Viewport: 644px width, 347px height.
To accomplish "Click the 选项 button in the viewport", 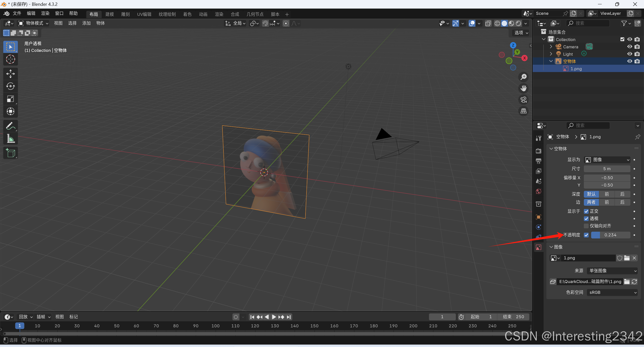I will click(x=521, y=33).
